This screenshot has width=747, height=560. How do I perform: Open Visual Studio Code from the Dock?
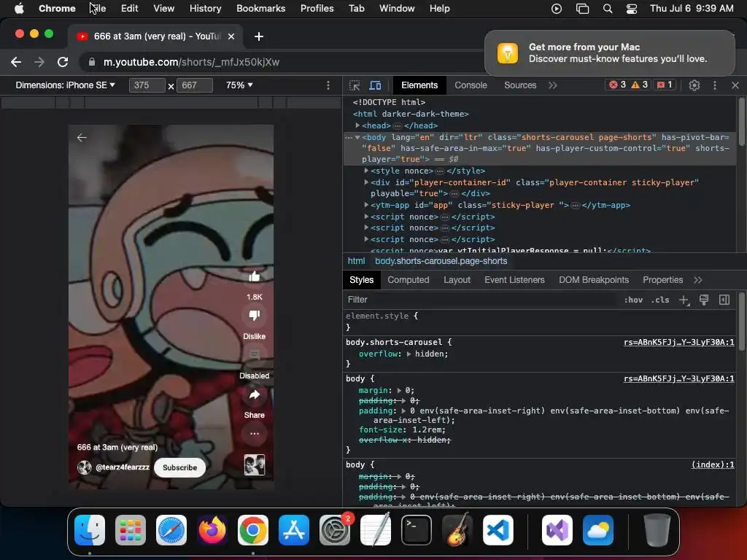498,529
